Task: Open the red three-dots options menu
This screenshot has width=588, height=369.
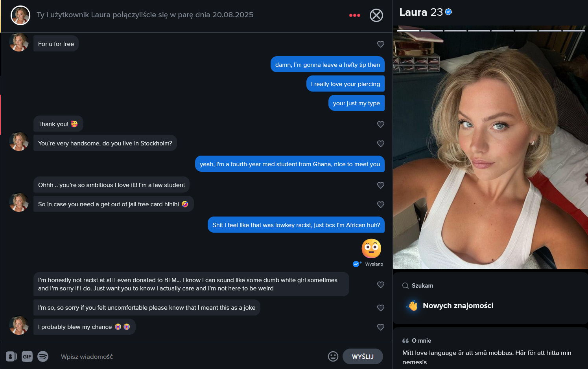Action: [x=354, y=15]
